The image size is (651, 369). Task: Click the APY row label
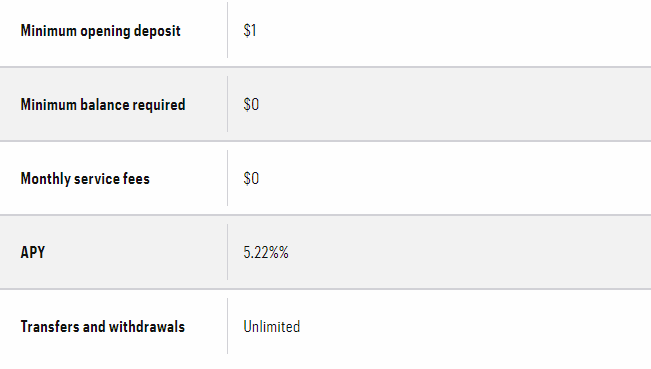[33, 252]
